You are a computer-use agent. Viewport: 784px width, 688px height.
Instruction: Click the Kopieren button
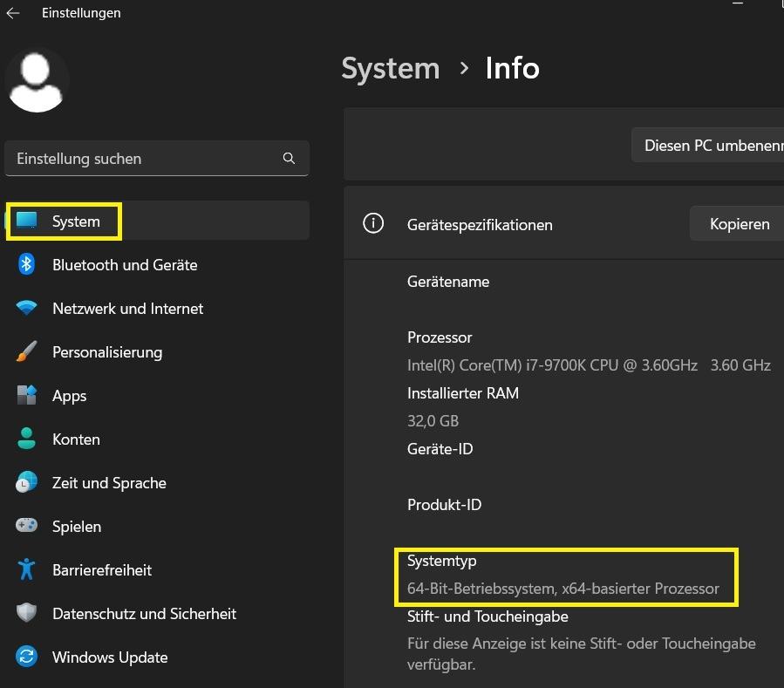(x=737, y=223)
